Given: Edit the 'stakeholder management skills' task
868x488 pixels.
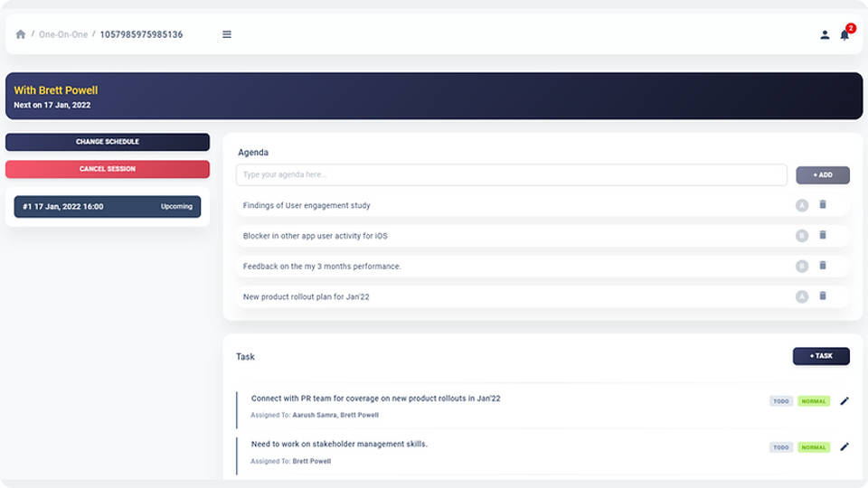Looking at the screenshot, I should [844, 447].
